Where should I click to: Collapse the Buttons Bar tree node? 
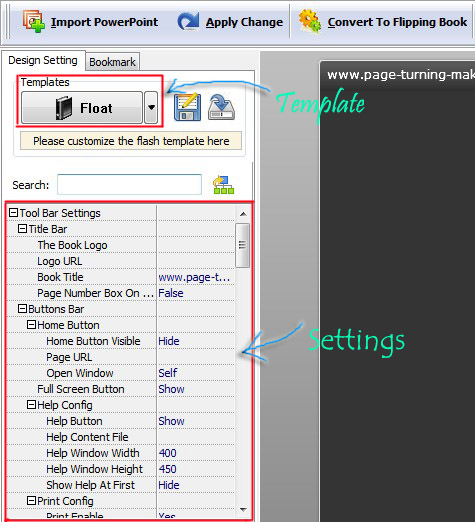click(x=22, y=309)
